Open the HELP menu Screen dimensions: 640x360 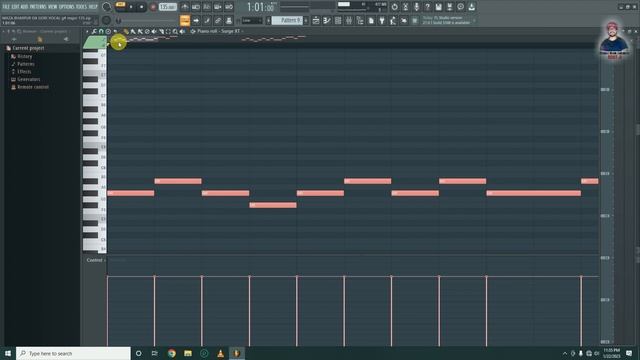click(x=93, y=7)
